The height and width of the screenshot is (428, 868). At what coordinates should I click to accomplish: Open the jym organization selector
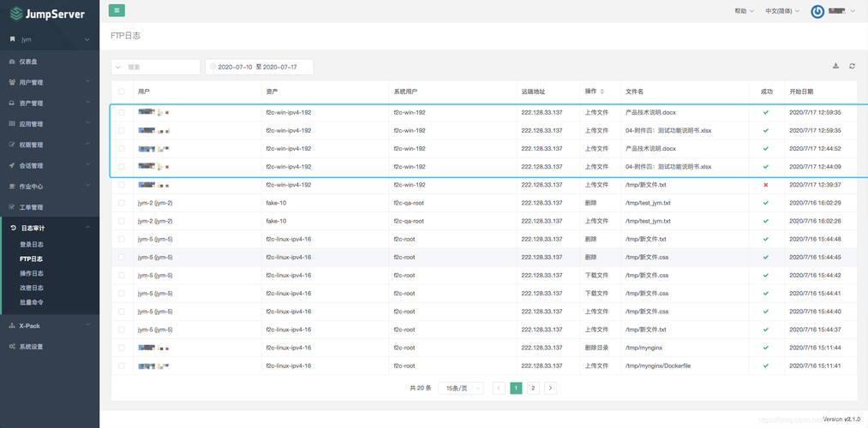click(x=50, y=40)
